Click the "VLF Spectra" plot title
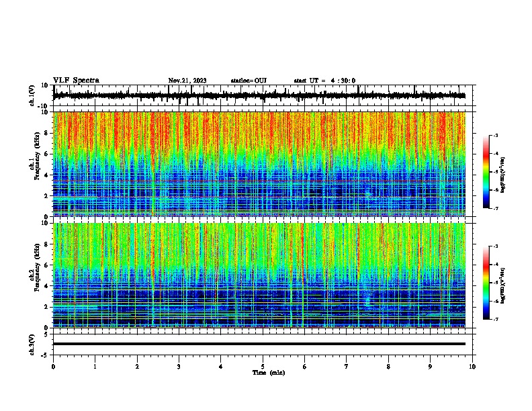This screenshot has height=411, width=532. point(76,81)
